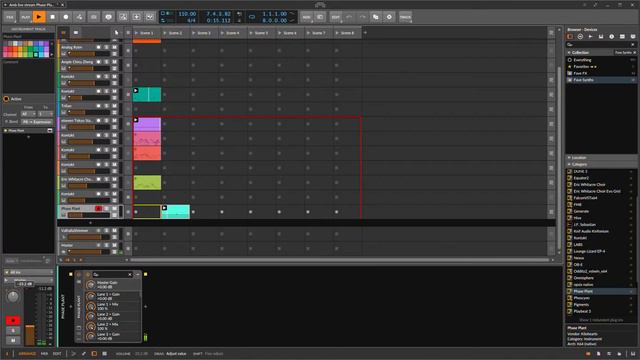Launch Scene 8

(x=337, y=33)
